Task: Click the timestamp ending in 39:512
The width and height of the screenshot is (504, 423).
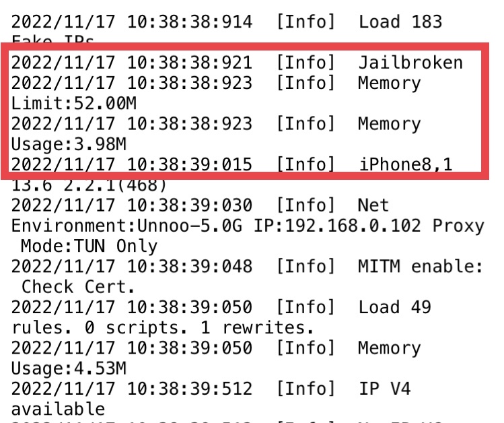Action: [x=132, y=389]
